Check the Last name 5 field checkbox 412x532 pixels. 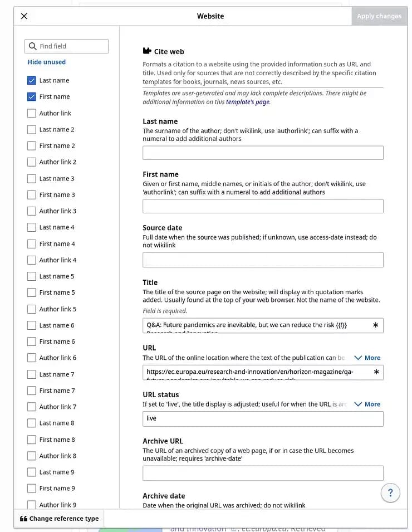pos(32,276)
